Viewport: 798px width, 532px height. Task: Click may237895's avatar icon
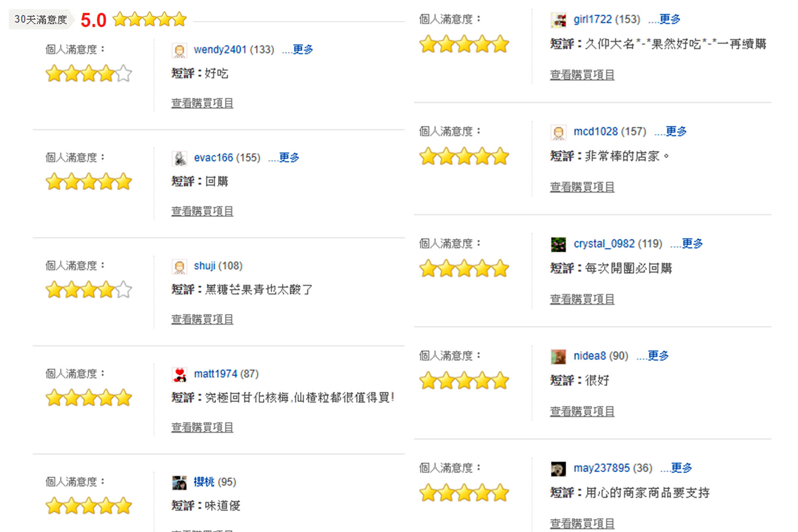558,469
